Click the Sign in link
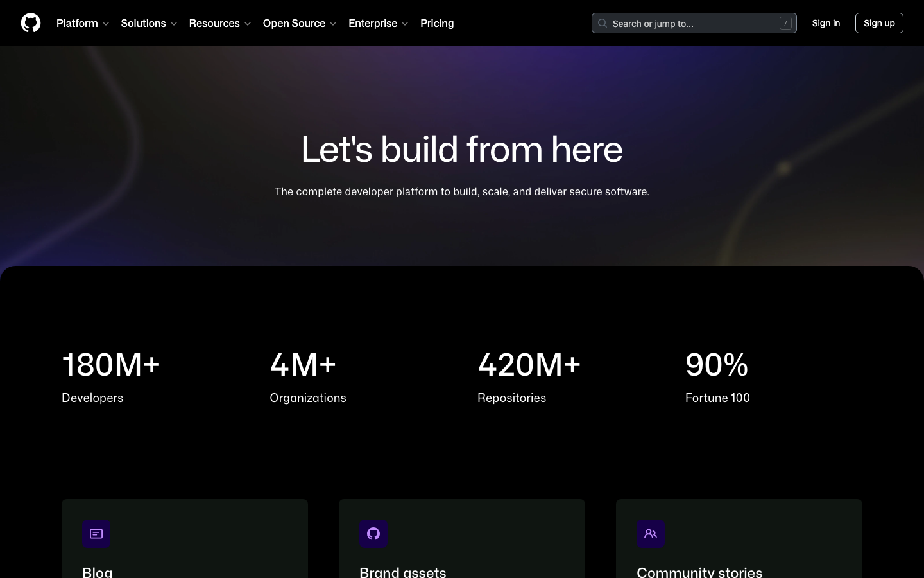Image resolution: width=924 pixels, height=578 pixels. (826, 23)
